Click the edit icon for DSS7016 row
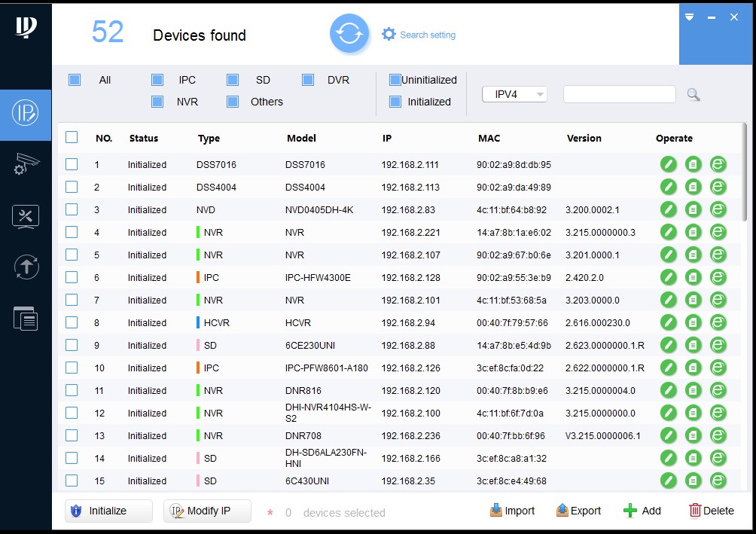The height and width of the screenshot is (534, 756). [x=668, y=164]
